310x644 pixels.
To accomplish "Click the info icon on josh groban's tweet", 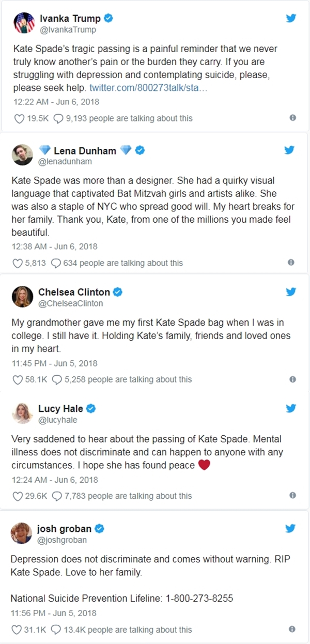I will tap(292, 629).
